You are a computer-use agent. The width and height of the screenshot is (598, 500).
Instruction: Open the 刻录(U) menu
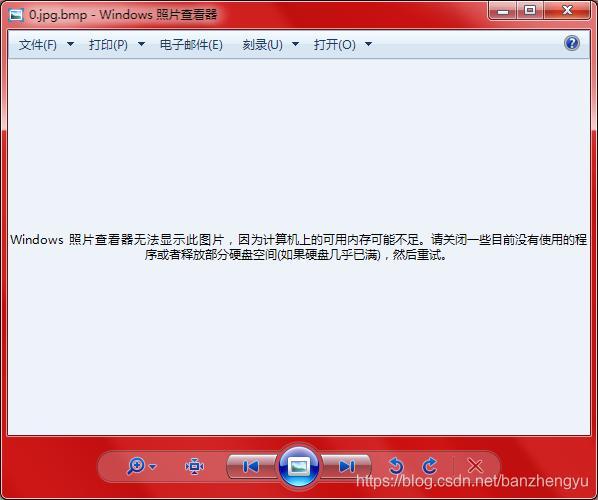pyautogui.click(x=262, y=45)
